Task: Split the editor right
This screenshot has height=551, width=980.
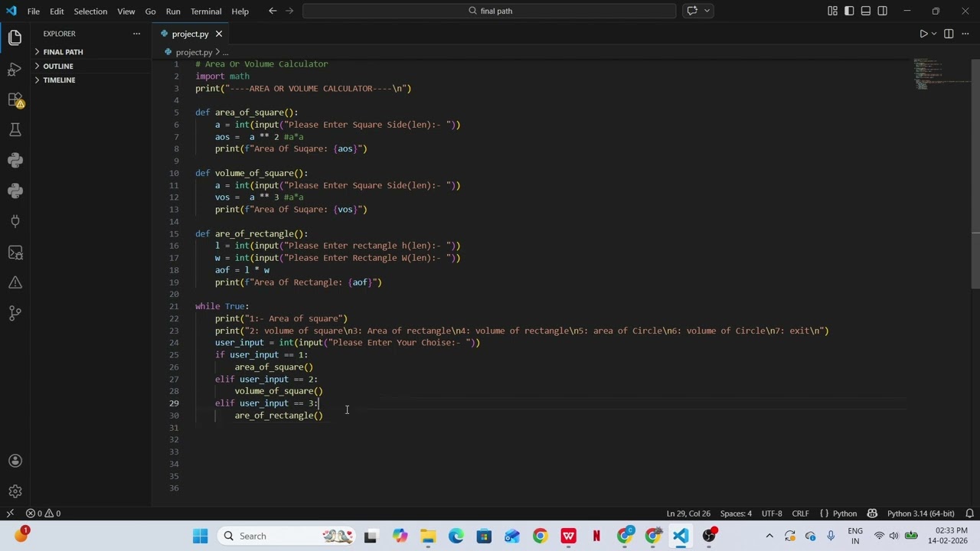Action: point(948,34)
